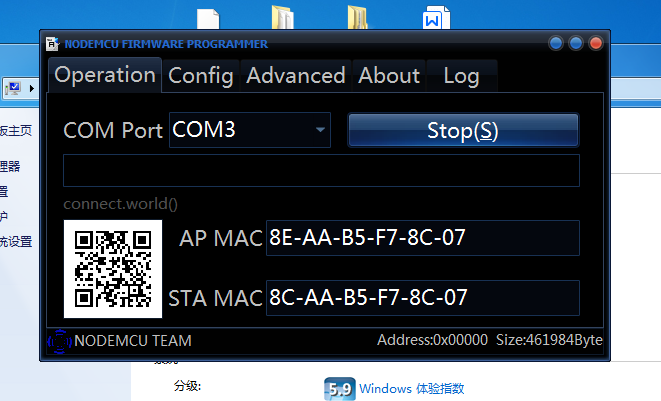The width and height of the screenshot is (661, 401).
Task: Open the second folder icon on desktop
Action: 358,18
